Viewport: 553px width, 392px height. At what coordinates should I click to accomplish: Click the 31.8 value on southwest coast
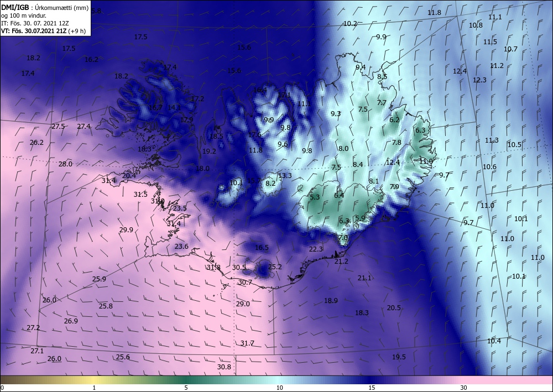[213, 268]
